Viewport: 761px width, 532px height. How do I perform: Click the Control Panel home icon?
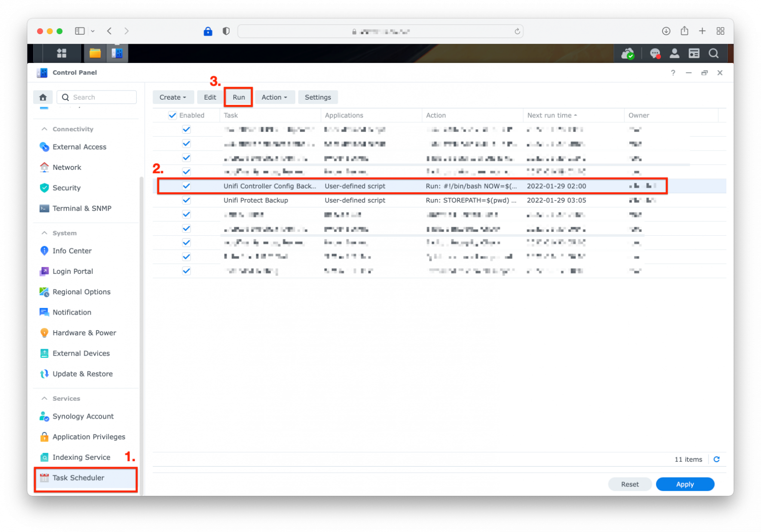(x=43, y=97)
